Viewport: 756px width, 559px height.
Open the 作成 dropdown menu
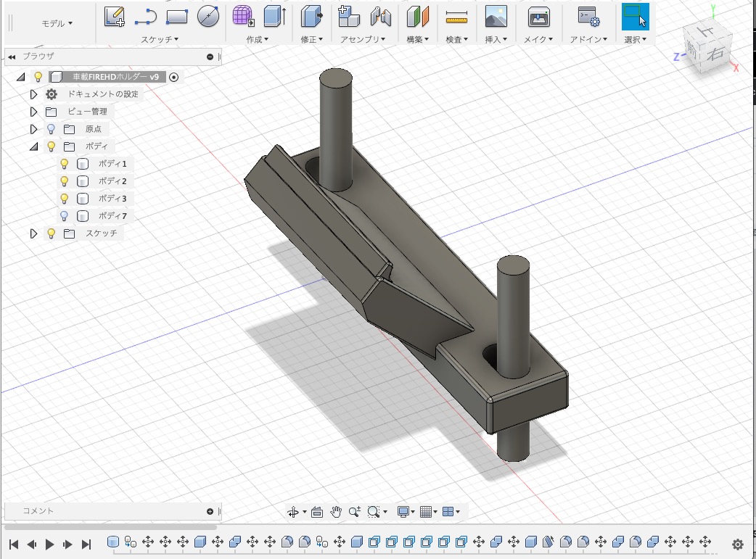click(x=257, y=40)
